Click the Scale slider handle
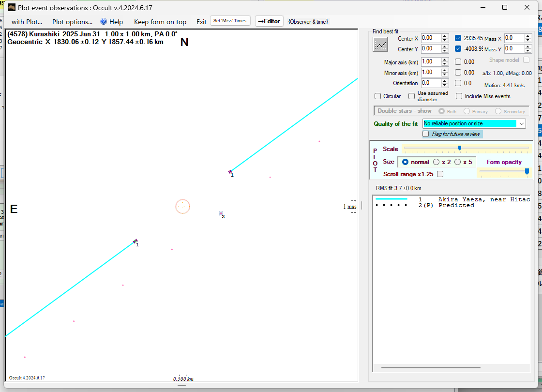Viewport: 542px width, 392px height. click(x=459, y=148)
